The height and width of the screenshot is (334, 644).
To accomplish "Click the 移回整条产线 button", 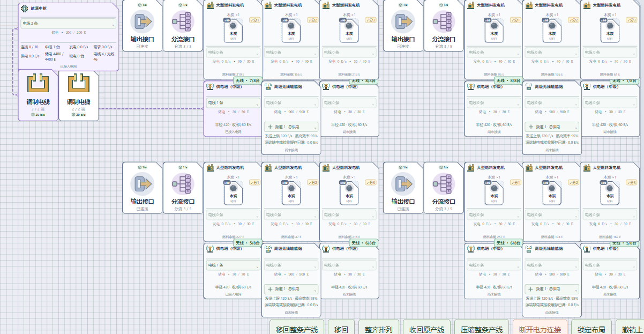I will pyautogui.click(x=297, y=329).
